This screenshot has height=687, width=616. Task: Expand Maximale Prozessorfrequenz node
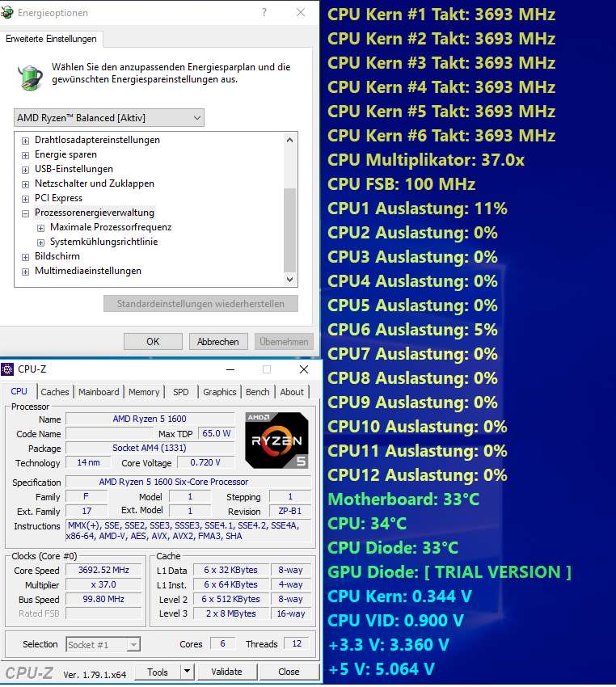point(40,228)
